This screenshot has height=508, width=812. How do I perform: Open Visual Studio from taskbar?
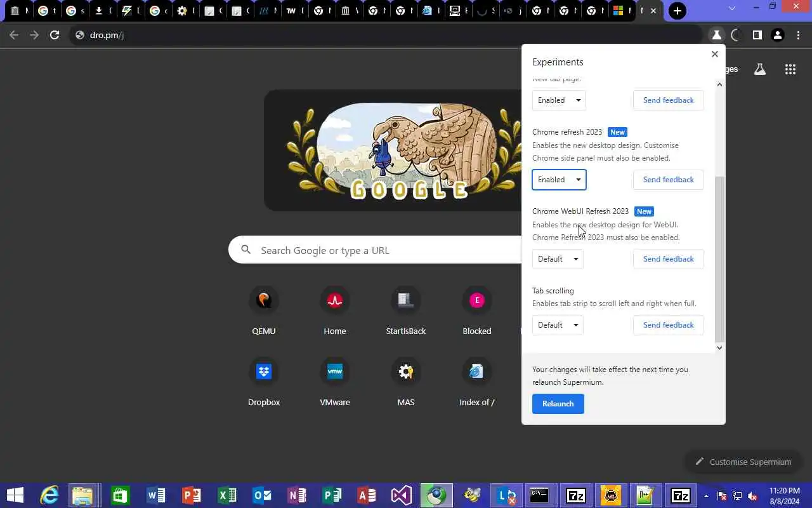click(402, 495)
